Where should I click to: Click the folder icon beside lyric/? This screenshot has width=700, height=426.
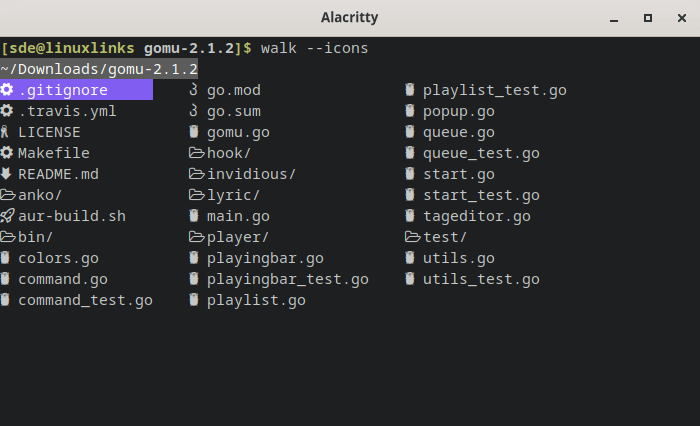[197, 195]
